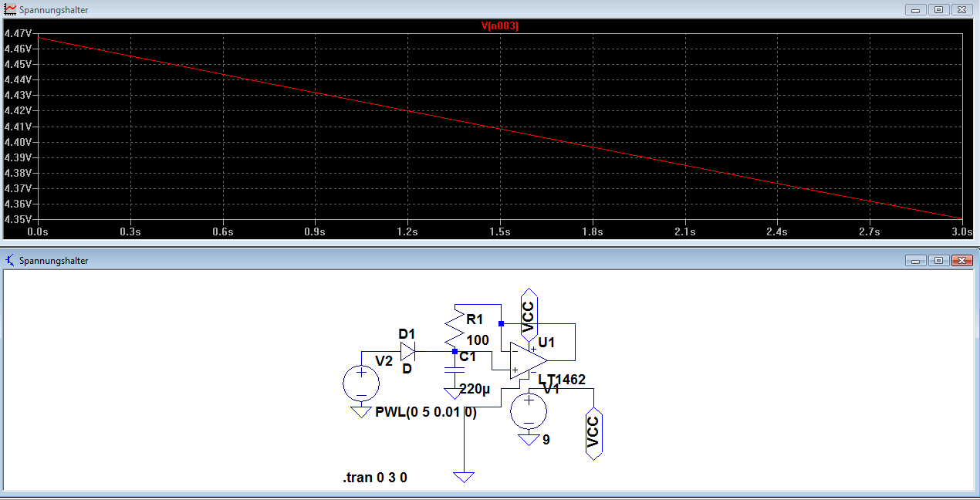Click the U1 reference label
Image resolution: width=980 pixels, height=500 pixels.
click(x=547, y=342)
